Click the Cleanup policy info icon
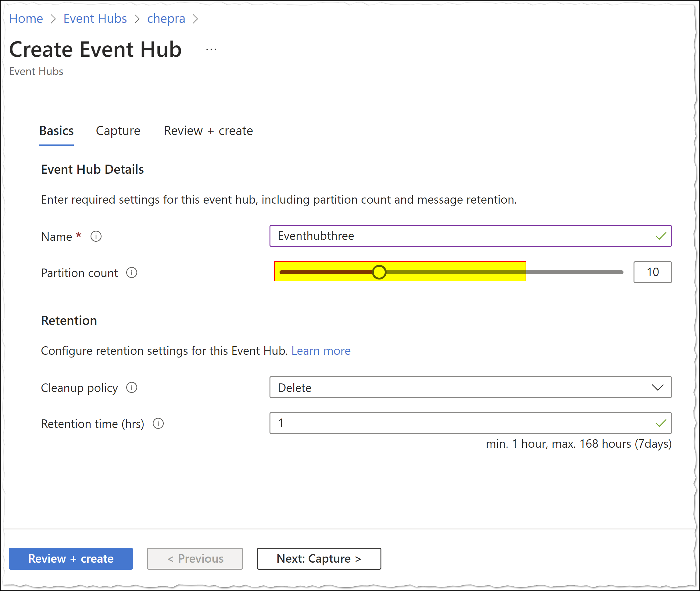This screenshot has width=700, height=591. click(x=132, y=388)
